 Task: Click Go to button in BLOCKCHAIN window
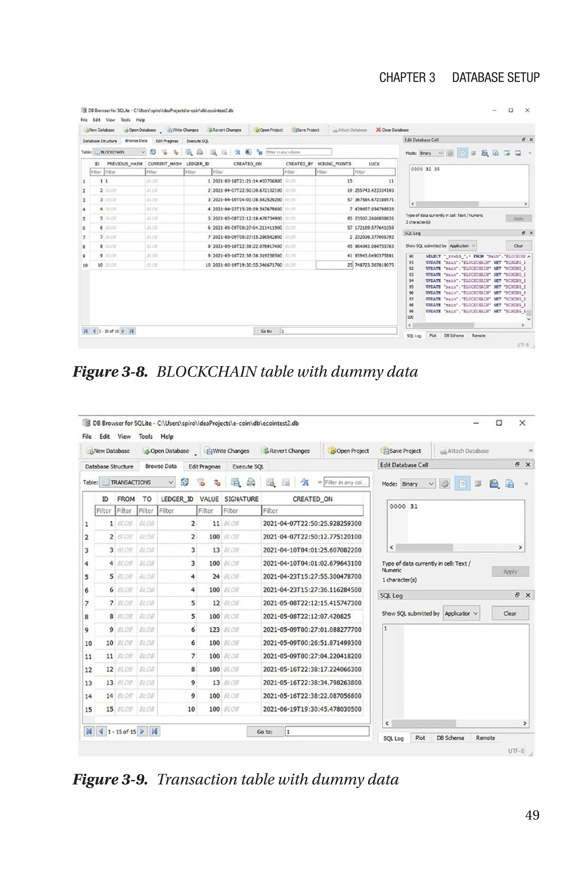click(267, 331)
